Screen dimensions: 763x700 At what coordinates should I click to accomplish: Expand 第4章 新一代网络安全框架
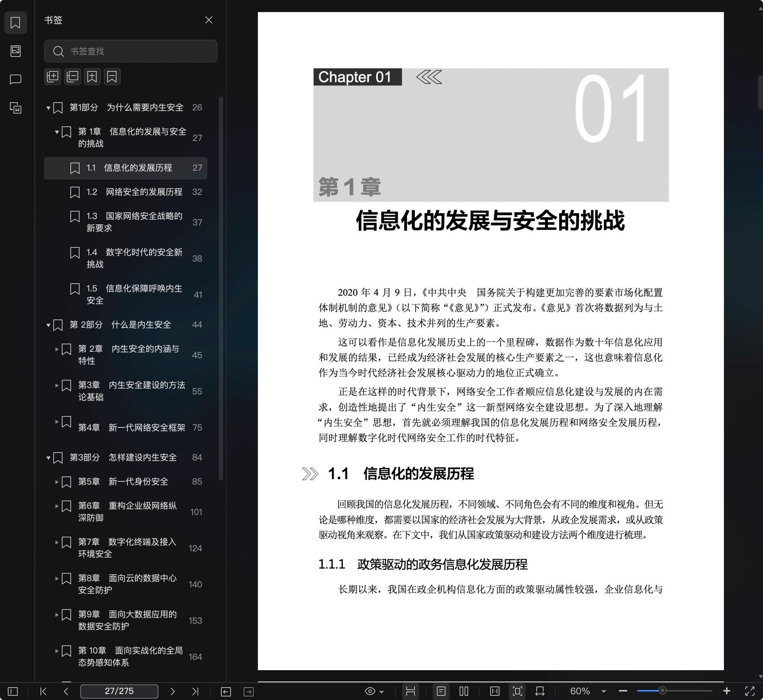[57, 421]
